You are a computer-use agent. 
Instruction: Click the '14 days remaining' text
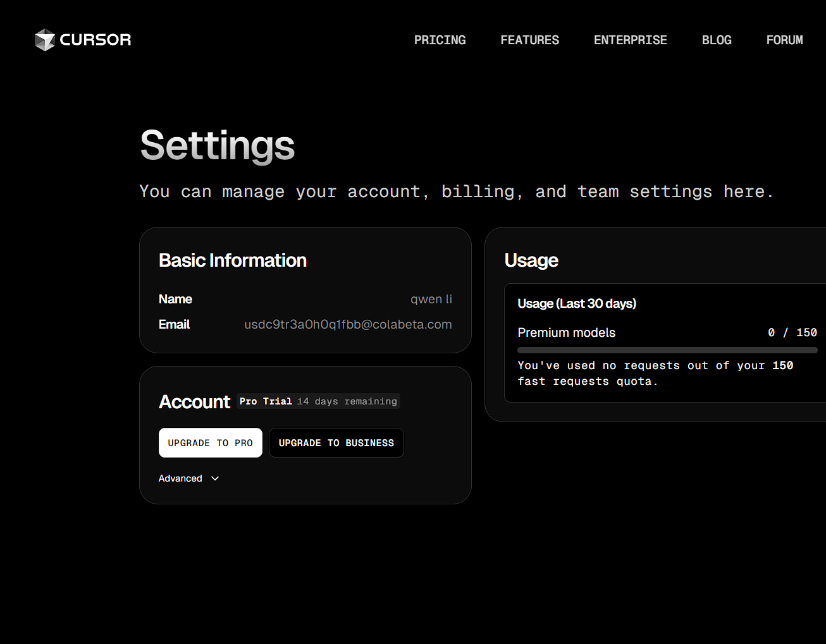click(x=347, y=401)
